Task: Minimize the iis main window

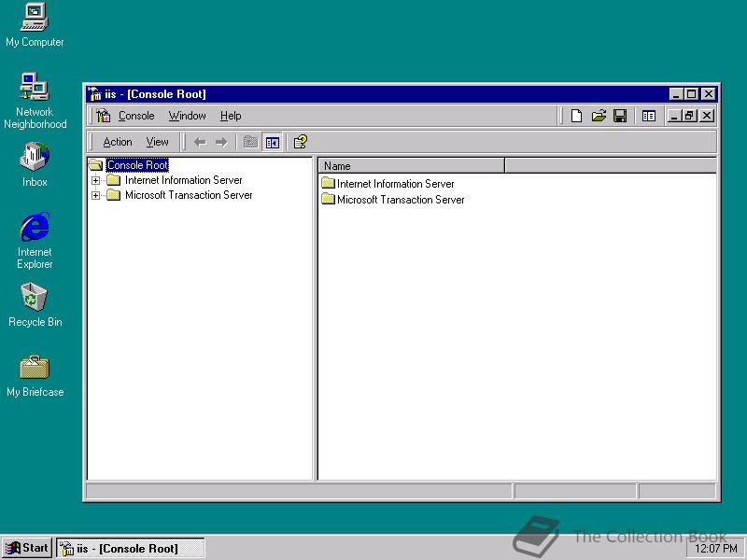Action: 676,94
